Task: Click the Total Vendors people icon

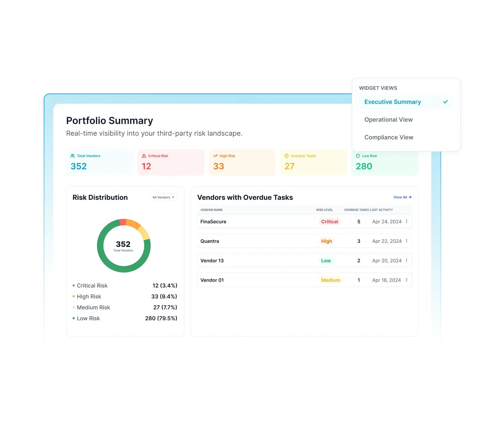Action: pyautogui.click(x=72, y=156)
